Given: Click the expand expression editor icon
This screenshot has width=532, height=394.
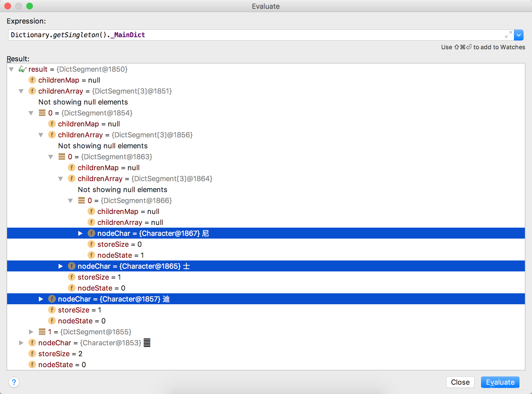Looking at the screenshot, I should click(x=508, y=35).
